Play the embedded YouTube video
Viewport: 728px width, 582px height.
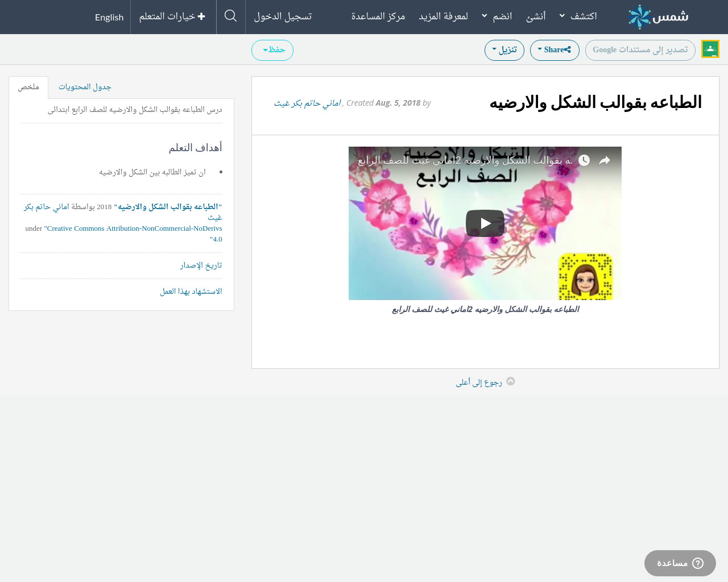click(x=485, y=223)
